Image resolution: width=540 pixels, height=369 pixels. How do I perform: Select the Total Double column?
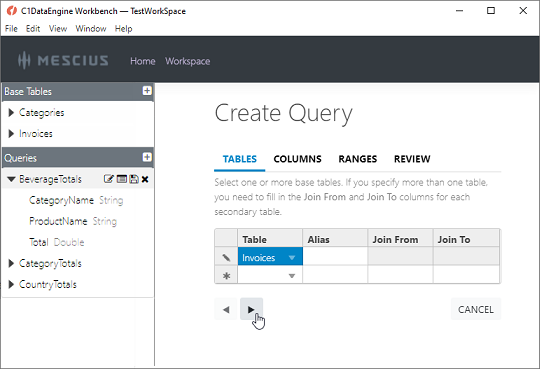coord(56,242)
